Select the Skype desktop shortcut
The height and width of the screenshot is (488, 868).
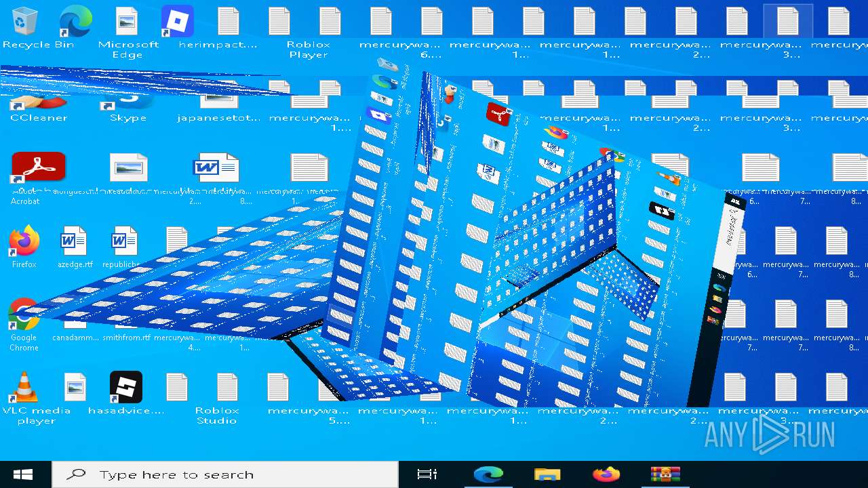pos(127,103)
